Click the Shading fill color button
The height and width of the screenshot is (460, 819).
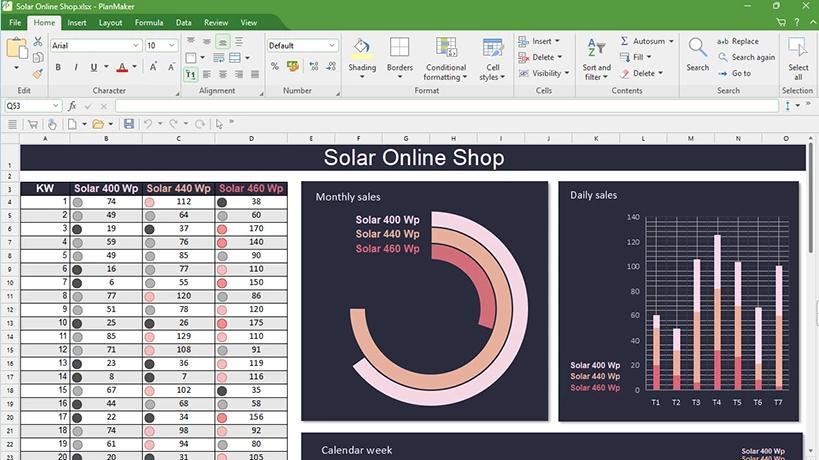pos(362,58)
